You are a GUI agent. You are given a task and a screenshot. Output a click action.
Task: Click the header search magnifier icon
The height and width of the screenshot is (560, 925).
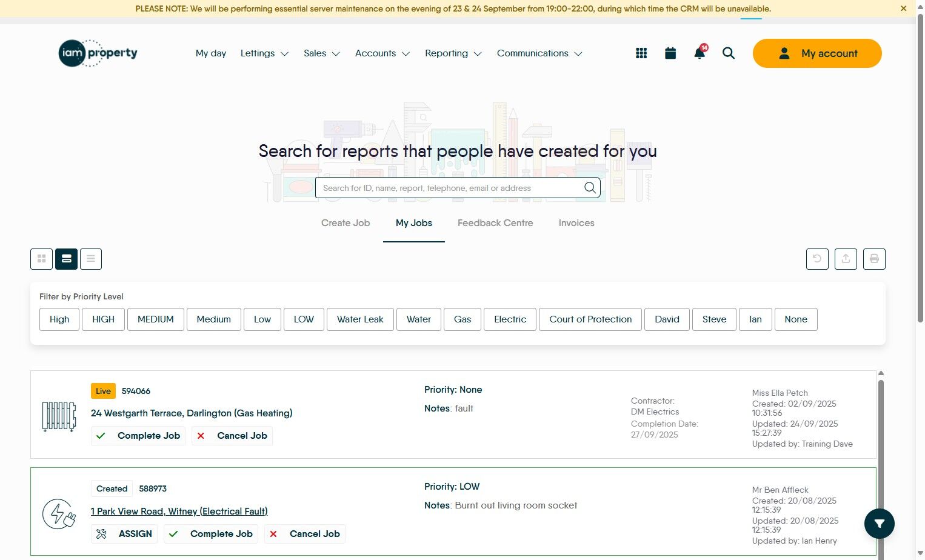pos(729,53)
